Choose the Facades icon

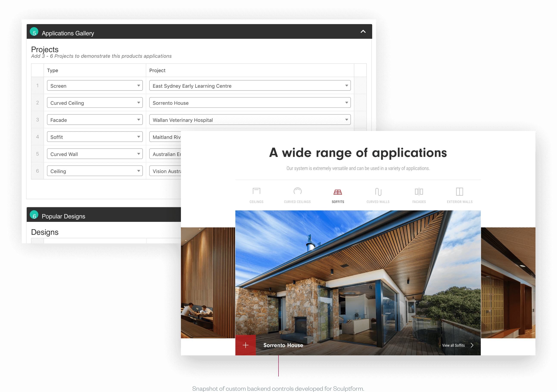419,192
